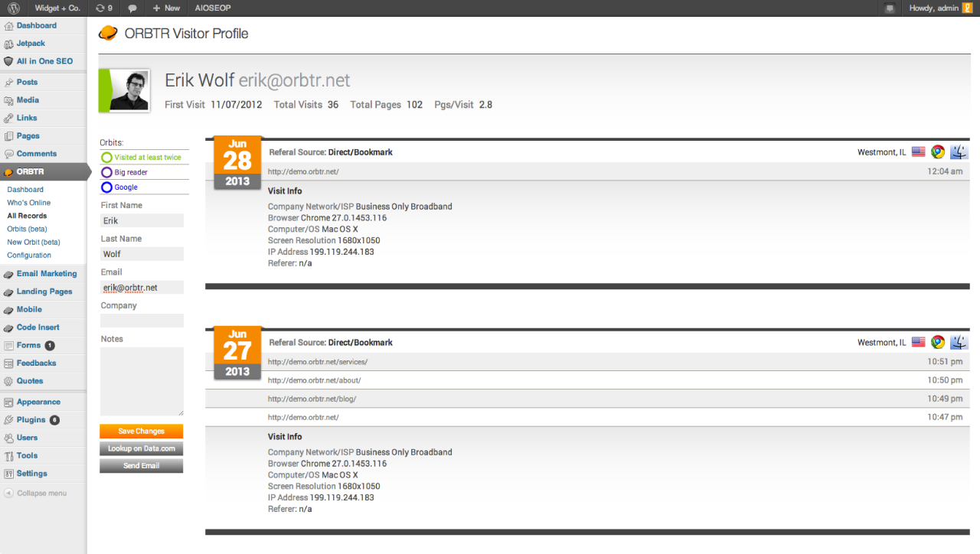Toggle the 'Big reader' orbit circle
The image size is (980, 554).
(107, 173)
